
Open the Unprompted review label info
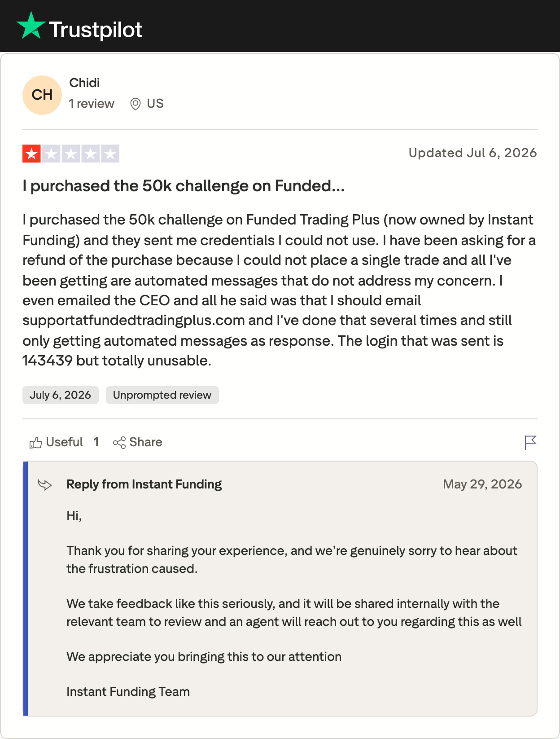click(162, 395)
